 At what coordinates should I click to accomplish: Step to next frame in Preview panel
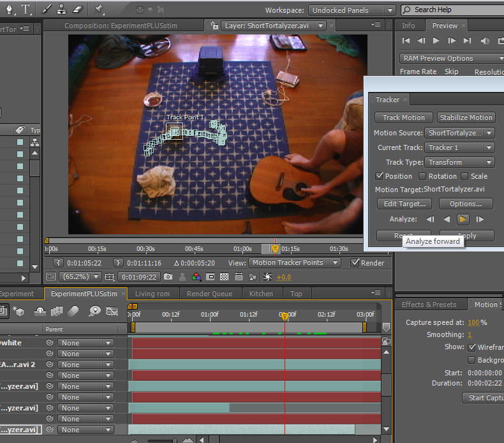point(452,41)
